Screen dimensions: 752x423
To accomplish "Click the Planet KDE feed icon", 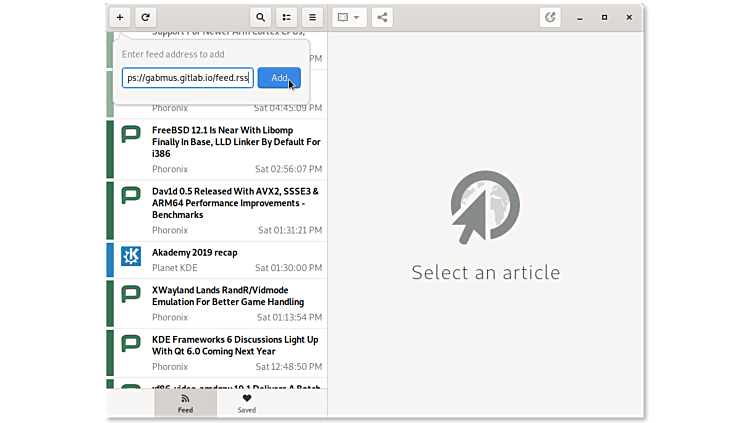I will click(x=131, y=256).
